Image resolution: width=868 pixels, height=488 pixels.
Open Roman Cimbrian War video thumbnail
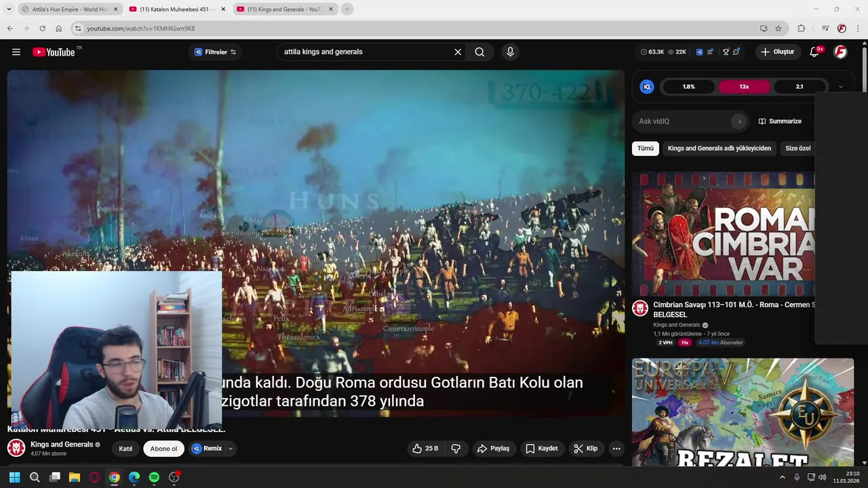tap(724, 234)
